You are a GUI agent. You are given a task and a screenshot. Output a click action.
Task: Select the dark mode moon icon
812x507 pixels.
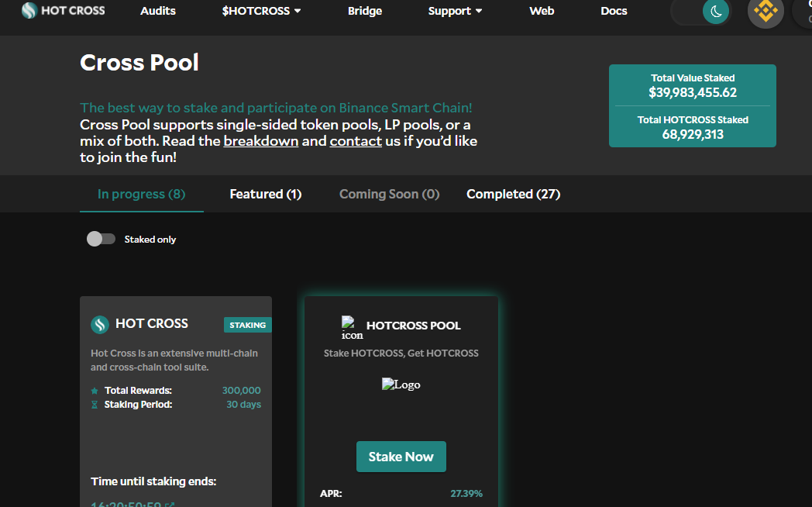click(714, 12)
